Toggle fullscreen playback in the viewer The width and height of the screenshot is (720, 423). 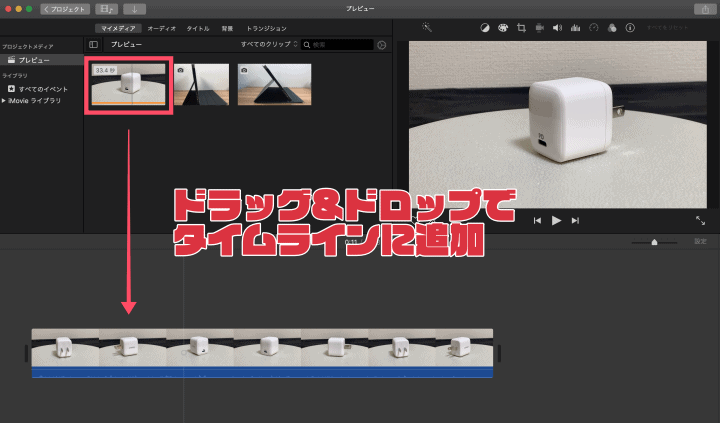tap(700, 220)
